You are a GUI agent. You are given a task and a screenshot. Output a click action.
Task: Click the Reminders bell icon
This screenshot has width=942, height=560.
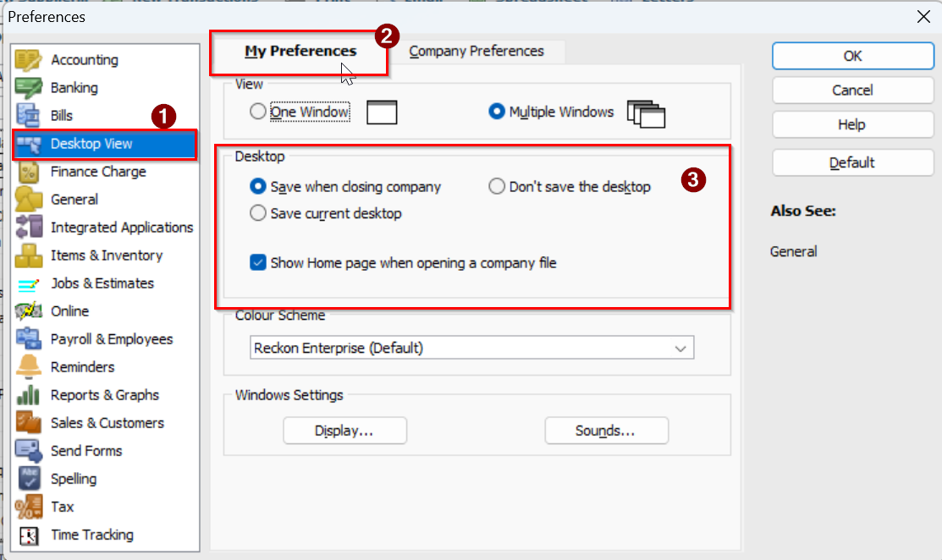28,367
